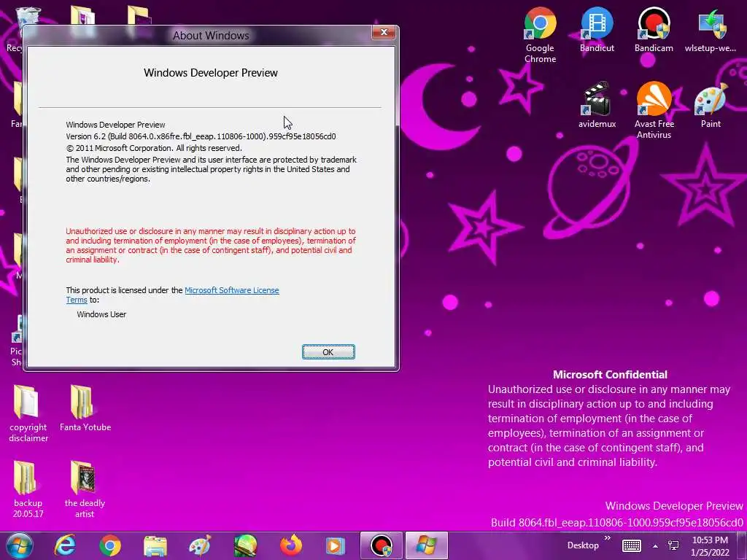Open the Bandicut desktop shortcut

[597, 29]
